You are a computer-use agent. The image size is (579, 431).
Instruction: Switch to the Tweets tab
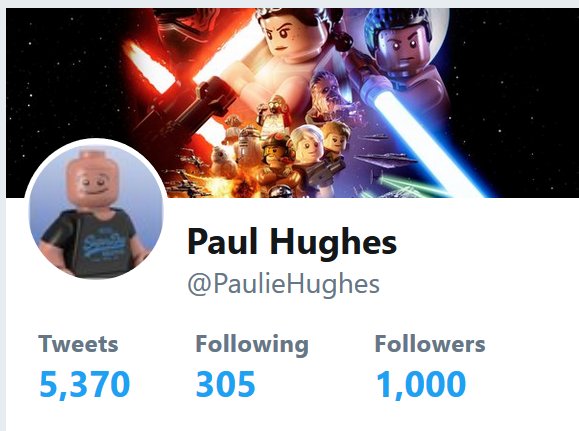(78, 344)
